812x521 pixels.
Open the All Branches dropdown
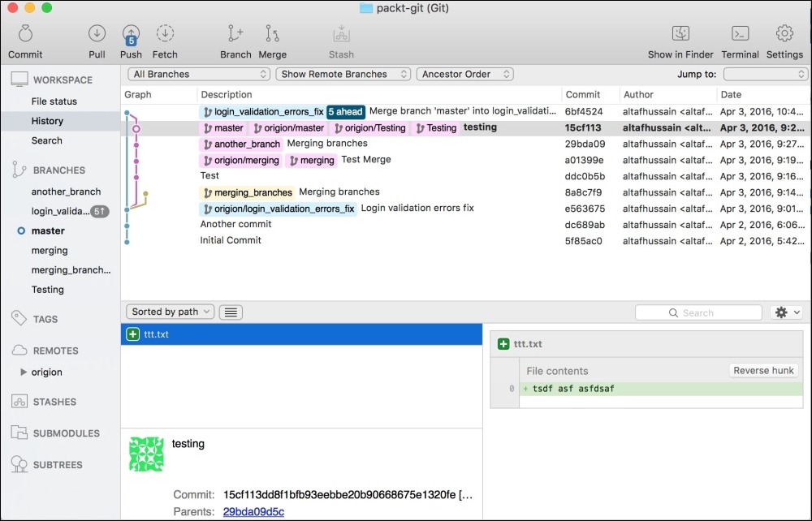(x=198, y=73)
